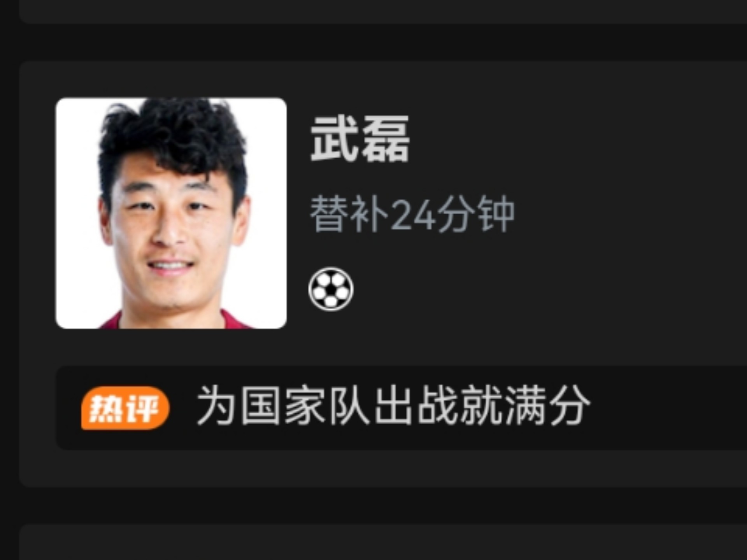Viewport: 747px width, 560px height.
Task: Click the empty space right of the soccer ball icon
Action: tap(545, 289)
